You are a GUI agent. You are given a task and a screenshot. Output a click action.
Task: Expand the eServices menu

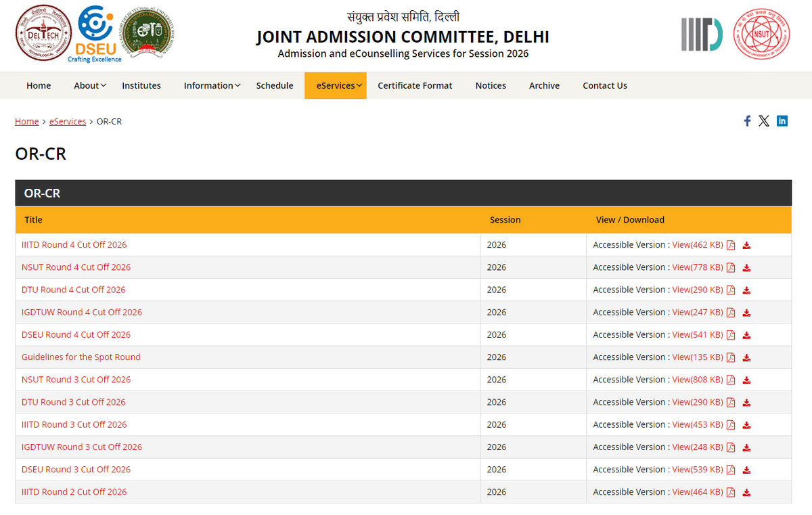coord(336,85)
